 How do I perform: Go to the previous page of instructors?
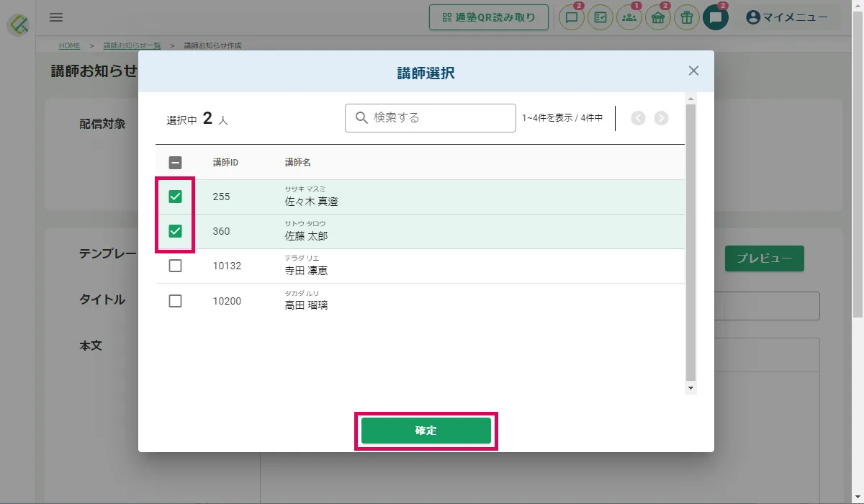tap(638, 118)
